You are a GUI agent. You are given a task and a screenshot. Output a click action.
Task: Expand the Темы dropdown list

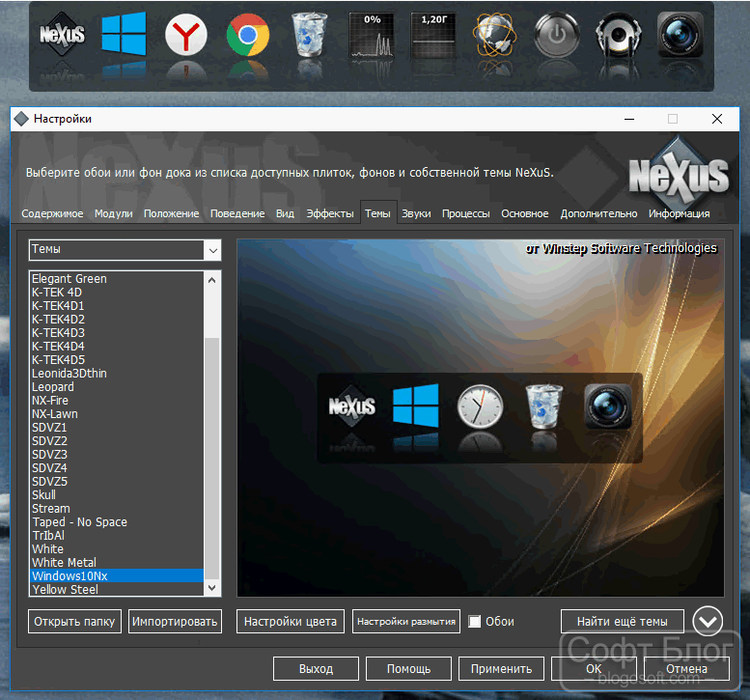point(213,250)
